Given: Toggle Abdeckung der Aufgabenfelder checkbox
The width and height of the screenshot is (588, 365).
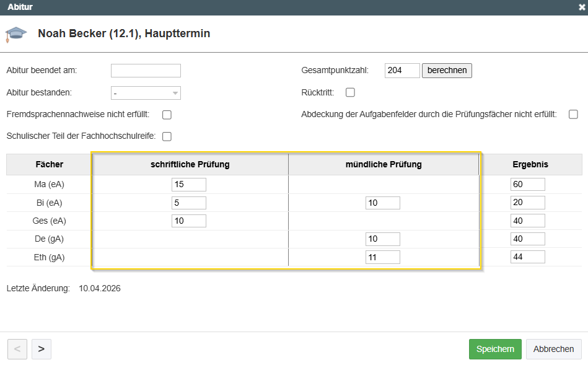Looking at the screenshot, I should click(x=573, y=115).
